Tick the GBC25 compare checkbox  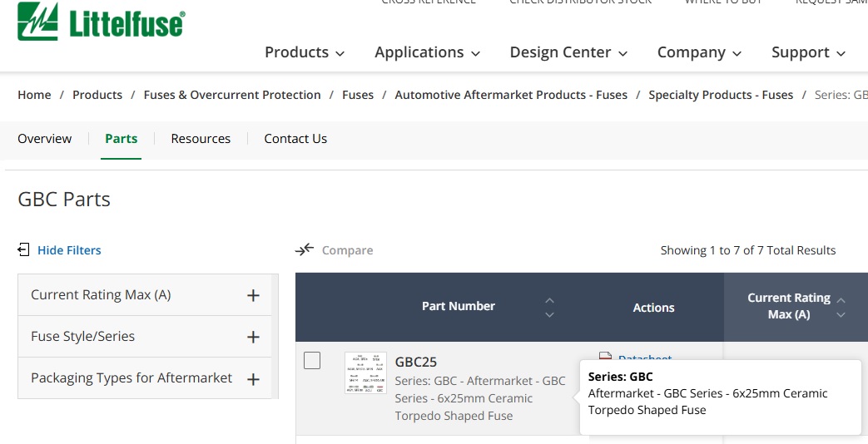pyautogui.click(x=312, y=361)
